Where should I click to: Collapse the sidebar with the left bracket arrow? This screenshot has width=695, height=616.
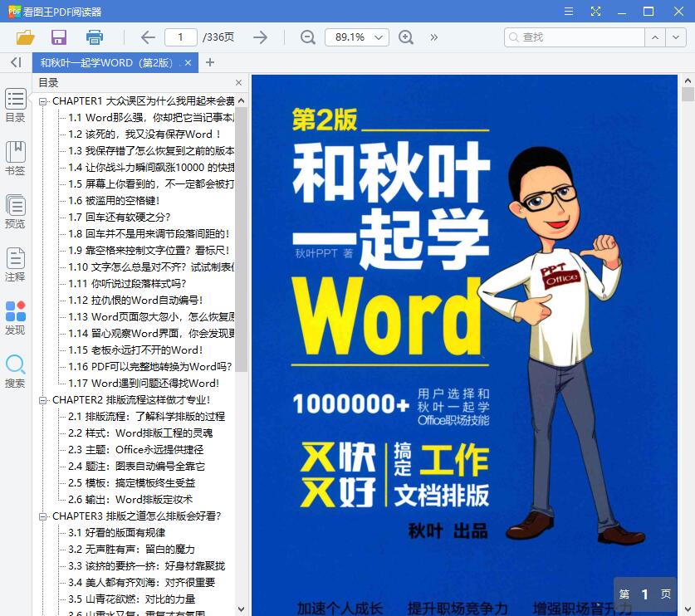point(16,62)
